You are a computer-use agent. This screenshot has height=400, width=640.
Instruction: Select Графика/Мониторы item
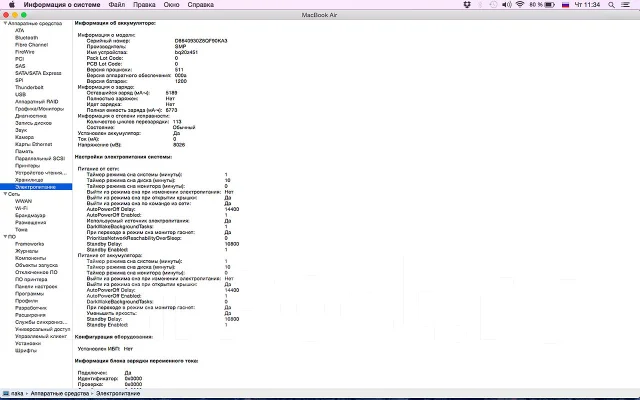(40, 109)
